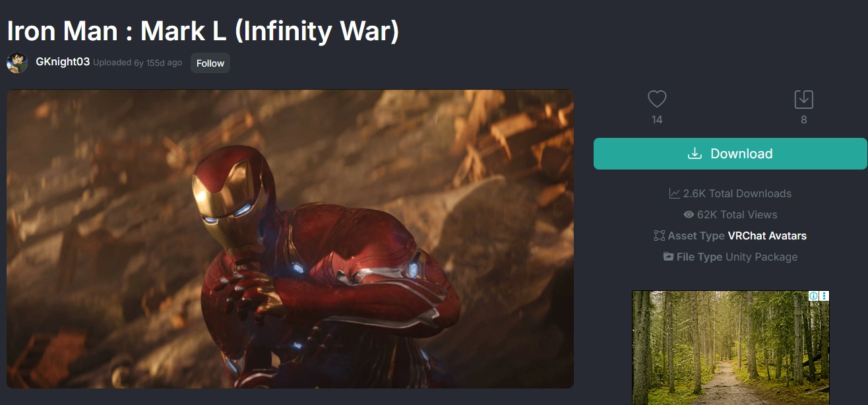The height and width of the screenshot is (405, 868).
Task: Click the File Type folder icon
Action: click(x=668, y=257)
